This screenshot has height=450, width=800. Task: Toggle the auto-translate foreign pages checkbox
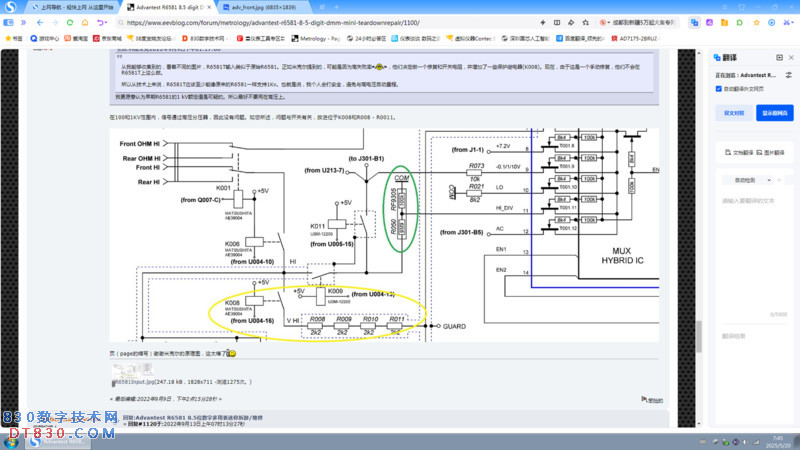coord(719,88)
